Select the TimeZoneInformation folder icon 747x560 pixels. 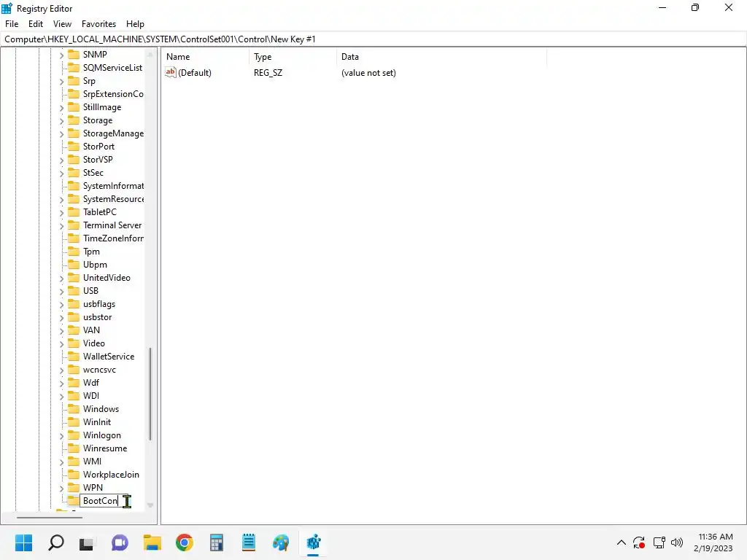74,238
